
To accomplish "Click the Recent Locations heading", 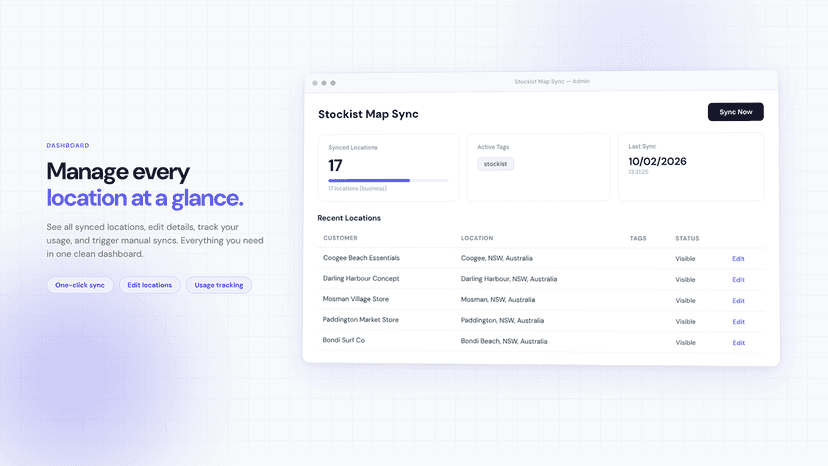I will (x=349, y=218).
